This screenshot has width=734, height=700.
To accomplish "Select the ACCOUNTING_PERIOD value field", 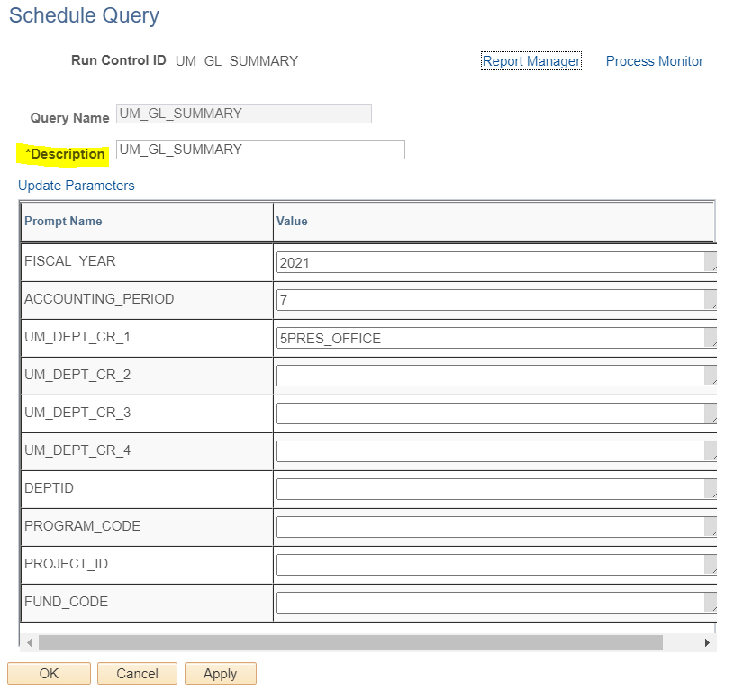I will 496,300.
